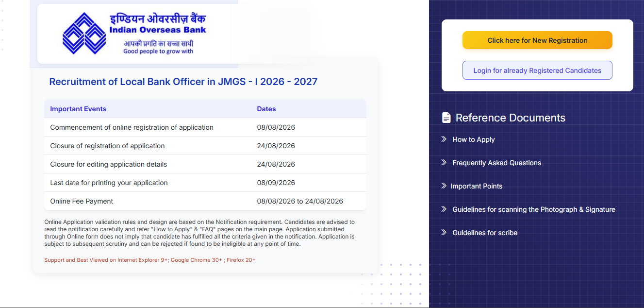Click here for New Registration button
The width and height of the screenshot is (644, 308).
click(x=537, y=40)
